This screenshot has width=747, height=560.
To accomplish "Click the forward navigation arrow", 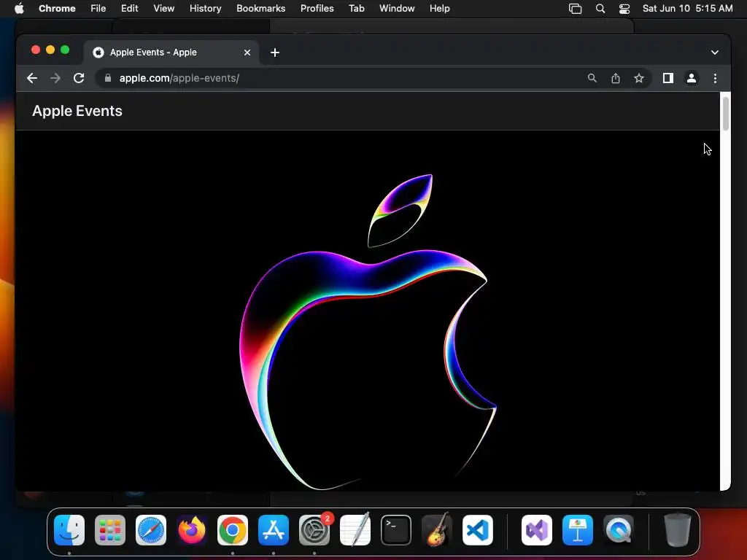I will (x=55, y=78).
